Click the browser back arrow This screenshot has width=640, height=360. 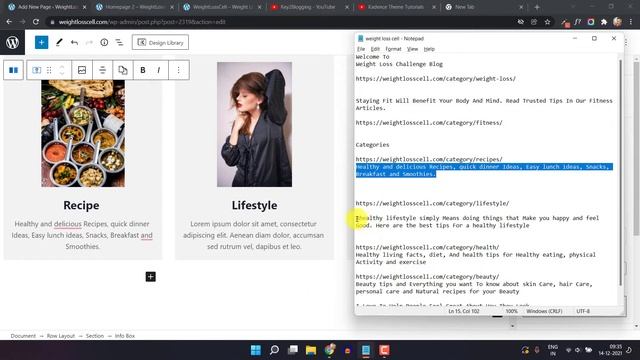9,22
